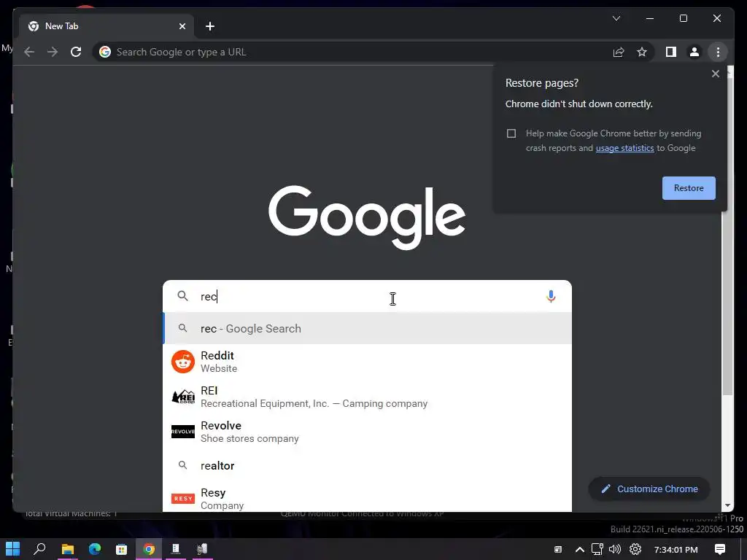747x560 pixels.
Task: Click the Revolve logo thumbnail
Action: [x=183, y=432]
